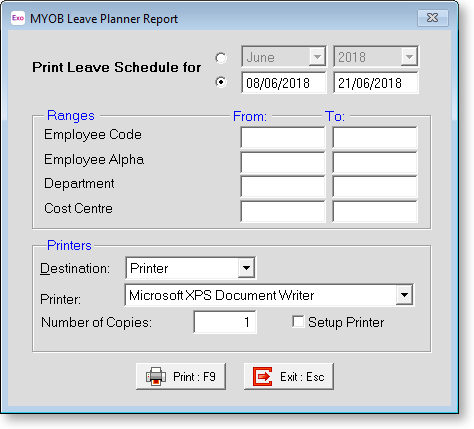Enable the Setup Printer checkbox
The height and width of the screenshot is (429, 474).
tap(298, 322)
